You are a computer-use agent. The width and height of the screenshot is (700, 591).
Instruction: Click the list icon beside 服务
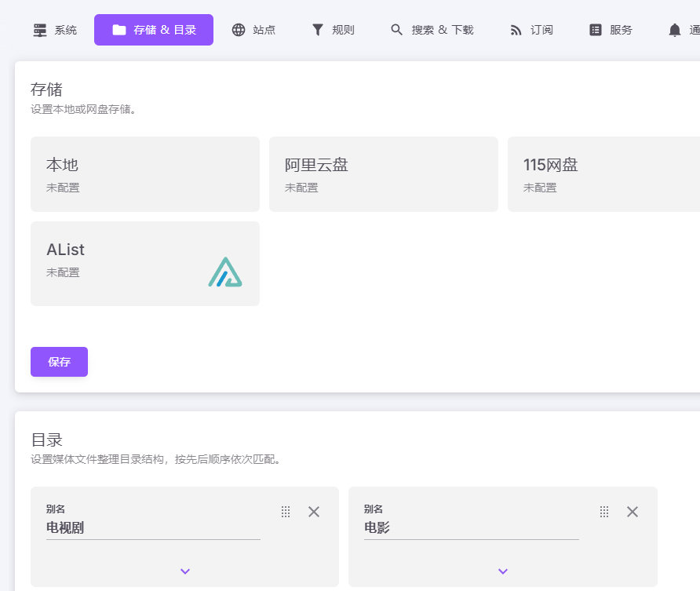click(596, 30)
